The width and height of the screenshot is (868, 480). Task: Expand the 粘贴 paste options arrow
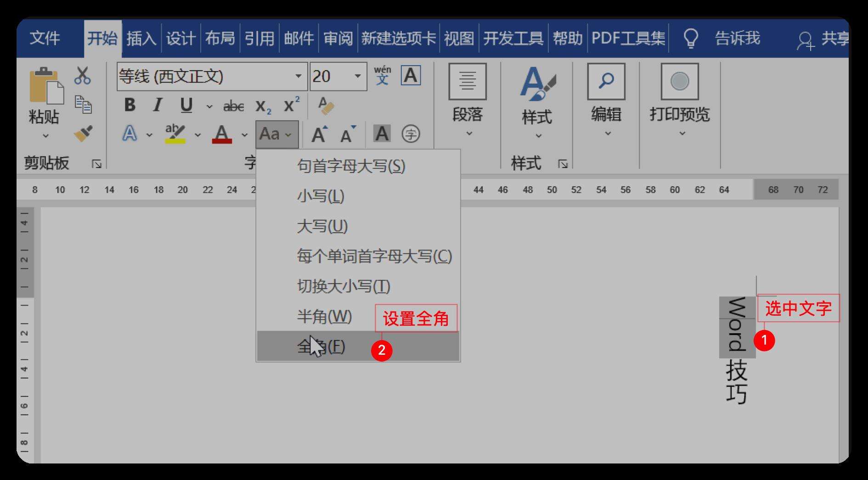45,136
